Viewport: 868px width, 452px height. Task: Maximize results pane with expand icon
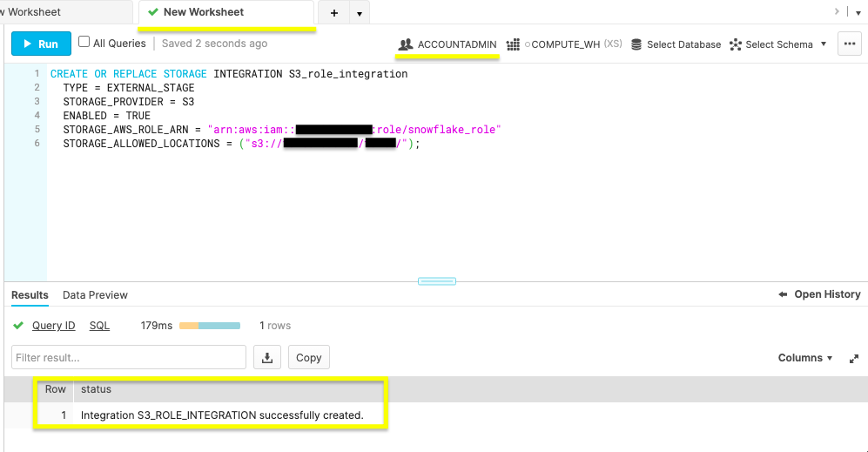pos(854,358)
